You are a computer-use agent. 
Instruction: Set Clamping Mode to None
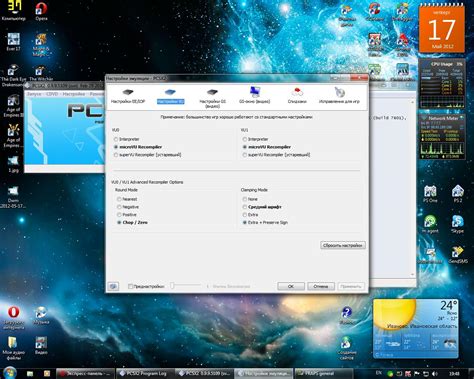250,199
